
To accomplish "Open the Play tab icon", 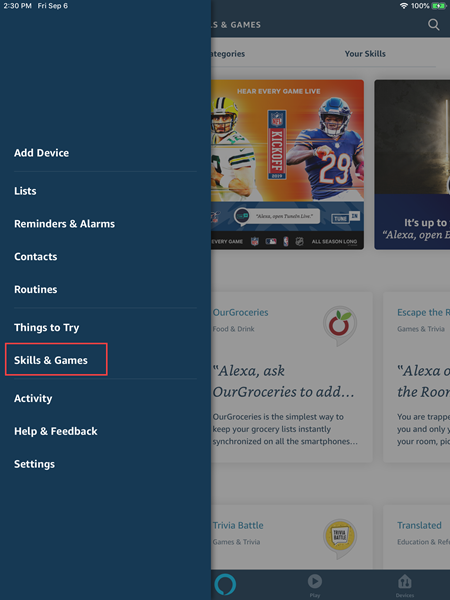I will [x=315, y=581].
